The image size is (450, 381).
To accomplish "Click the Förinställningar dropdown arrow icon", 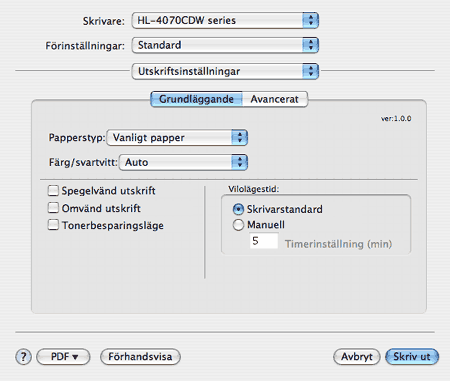I will (x=310, y=45).
